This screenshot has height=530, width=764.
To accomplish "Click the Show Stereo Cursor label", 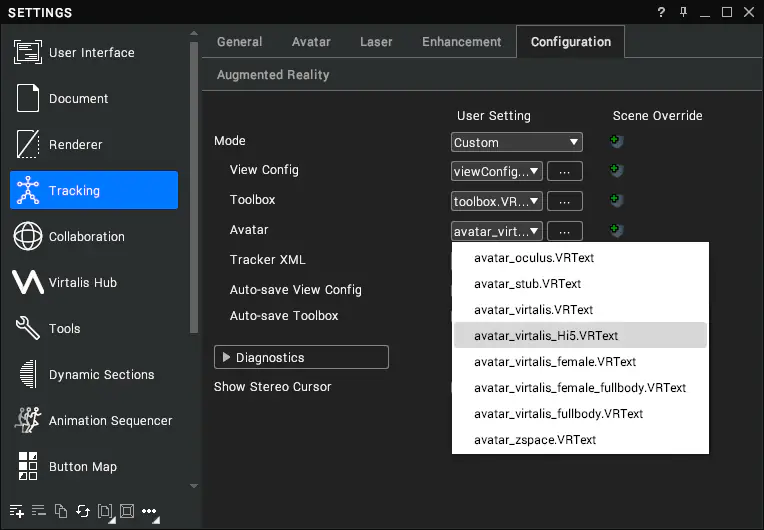I will tap(272, 387).
